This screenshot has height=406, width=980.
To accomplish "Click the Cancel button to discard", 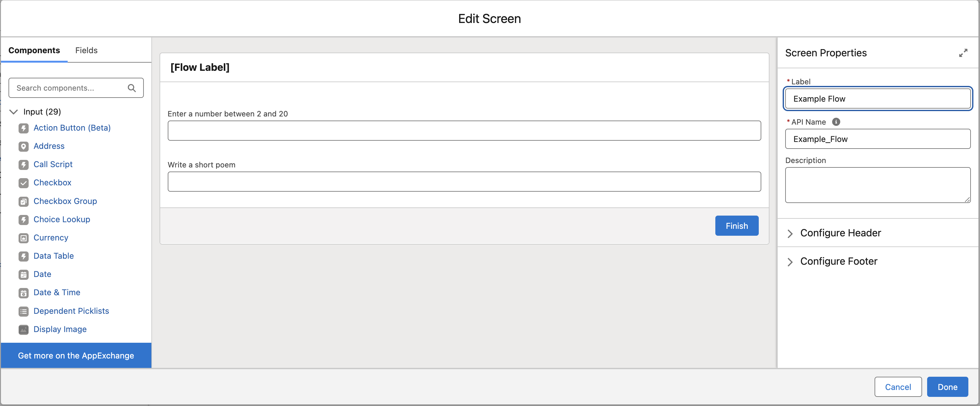I will [898, 386].
